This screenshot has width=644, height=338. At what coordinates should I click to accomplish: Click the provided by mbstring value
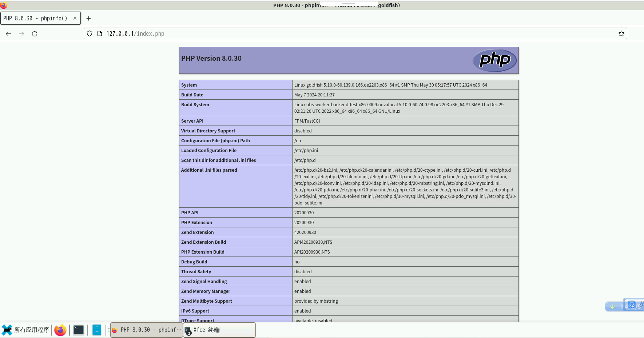pyautogui.click(x=316, y=301)
